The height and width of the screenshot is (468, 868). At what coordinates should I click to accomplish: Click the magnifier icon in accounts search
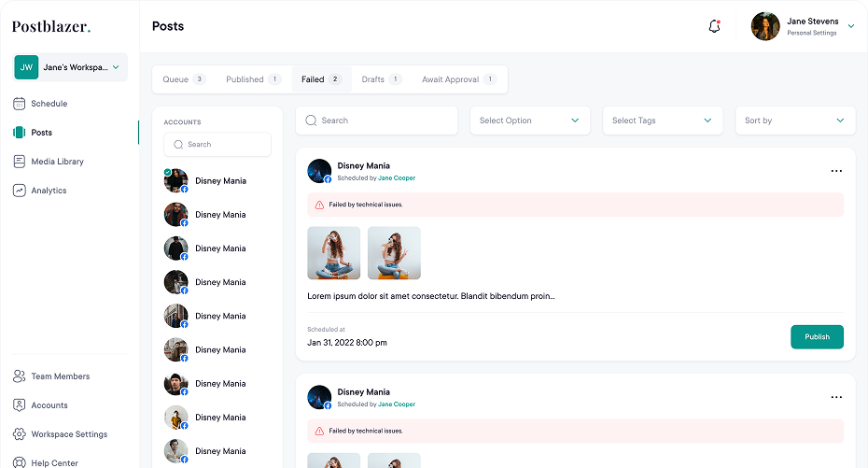[178, 145]
